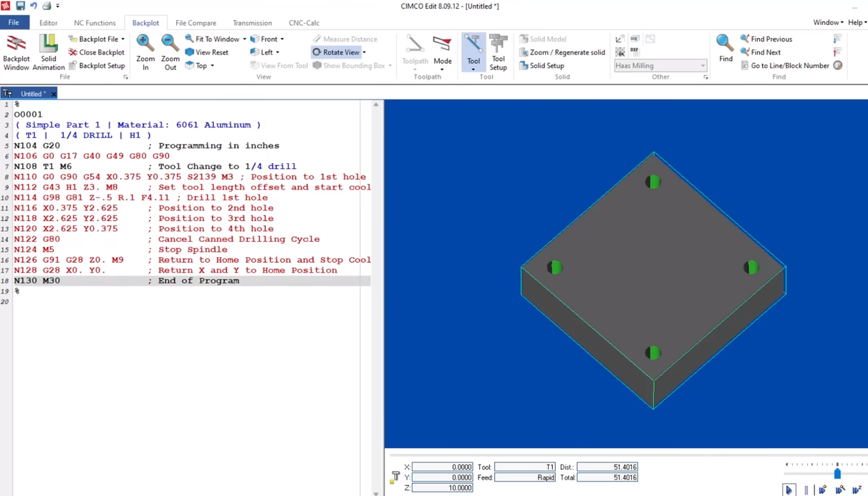Click the Zoom / Regenerate solid icon
868x496 pixels.
[524, 52]
